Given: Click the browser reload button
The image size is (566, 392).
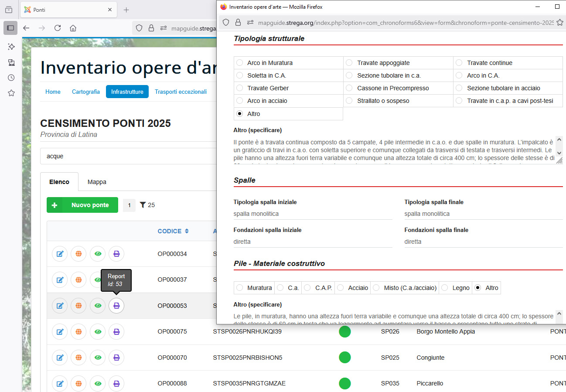Looking at the screenshot, I should point(57,28).
